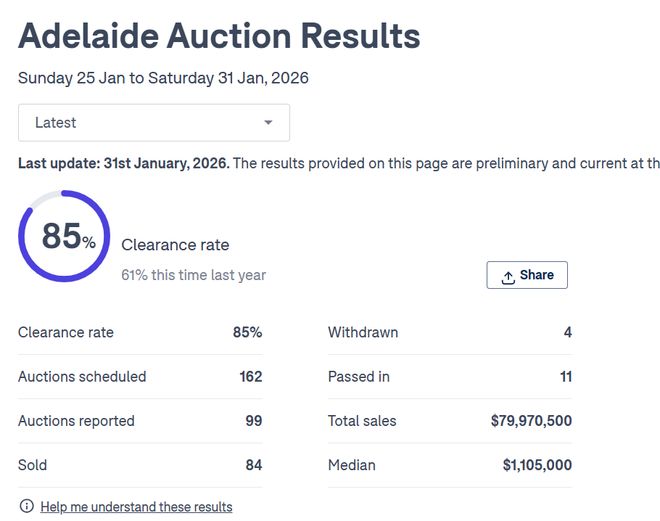Click the Sold count of 84
The height and width of the screenshot is (521, 660).
pyautogui.click(x=253, y=465)
